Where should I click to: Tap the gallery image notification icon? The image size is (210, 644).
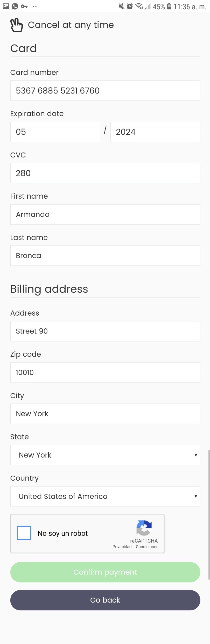tap(6, 6)
